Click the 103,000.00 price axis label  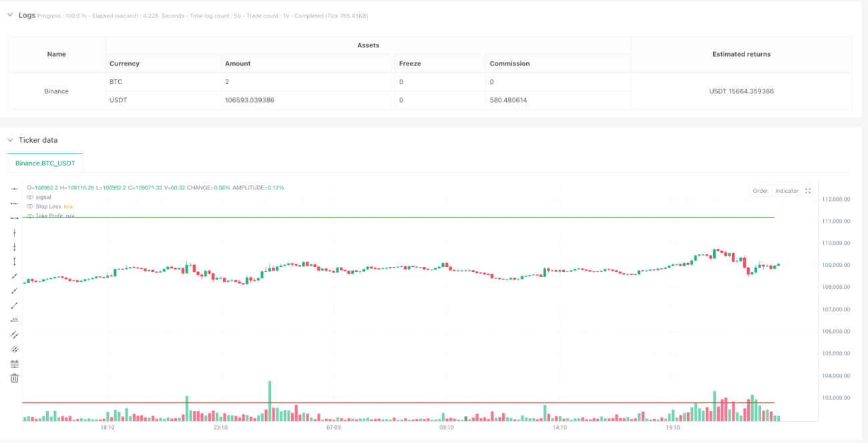tap(837, 398)
